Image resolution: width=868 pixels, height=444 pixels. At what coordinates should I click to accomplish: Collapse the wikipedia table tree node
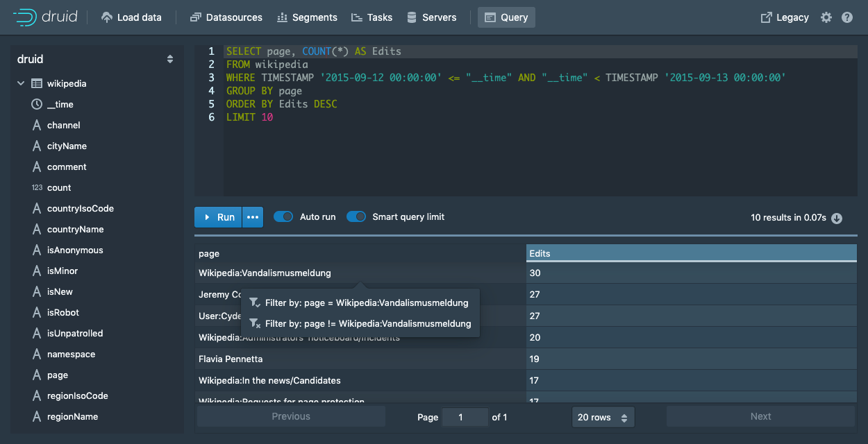pyautogui.click(x=20, y=84)
